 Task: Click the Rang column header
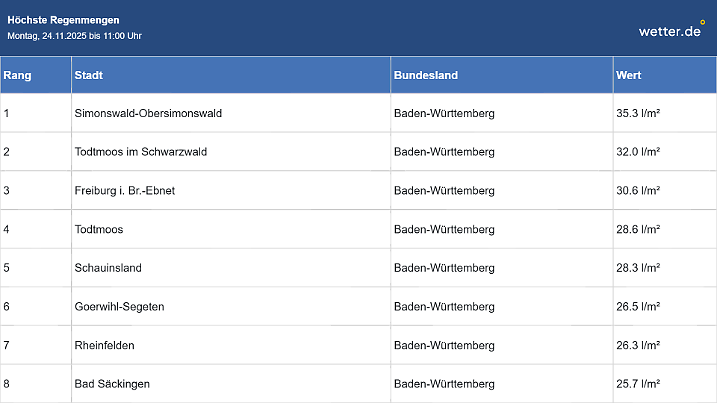[17, 75]
